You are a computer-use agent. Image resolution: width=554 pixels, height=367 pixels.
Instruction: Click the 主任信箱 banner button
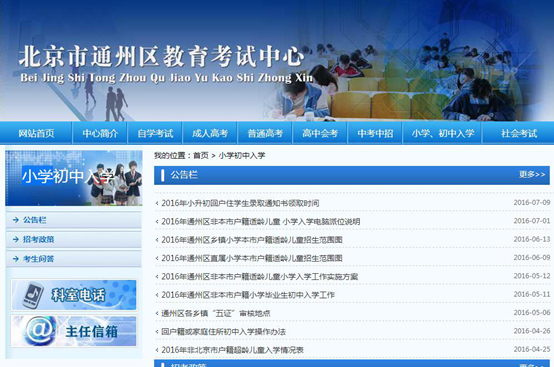(74, 331)
